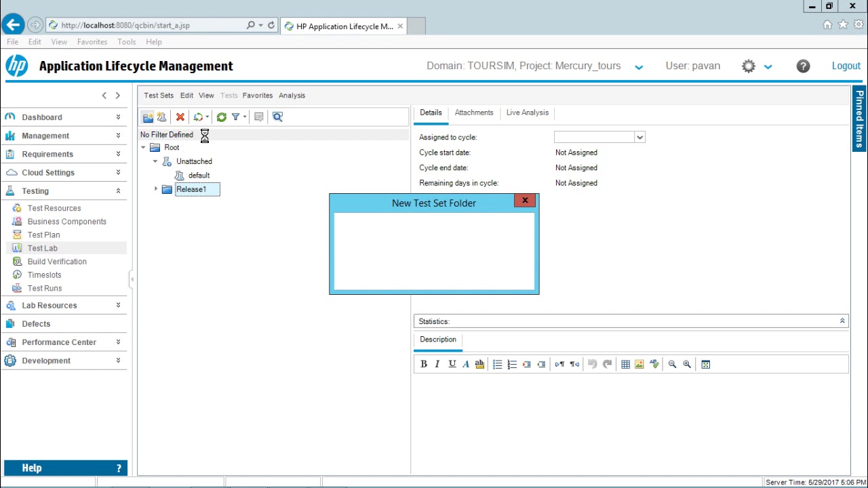Switch to the Attachments tab
Image resolution: width=868 pixels, height=488 pixels.
474,113
